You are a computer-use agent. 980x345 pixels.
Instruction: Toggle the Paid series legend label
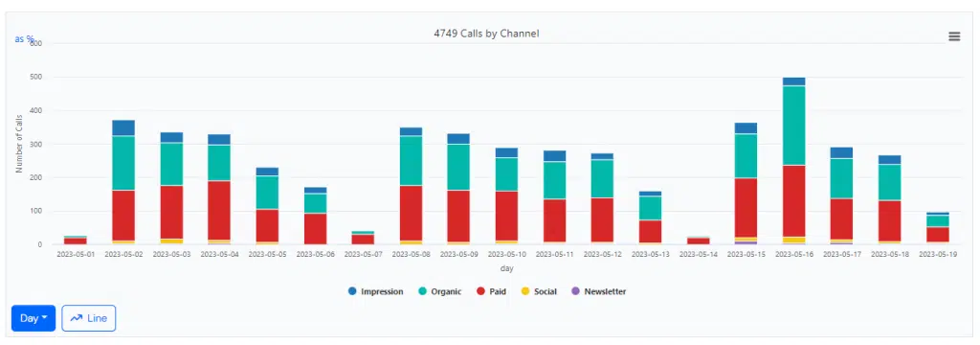tap(498, 291)
